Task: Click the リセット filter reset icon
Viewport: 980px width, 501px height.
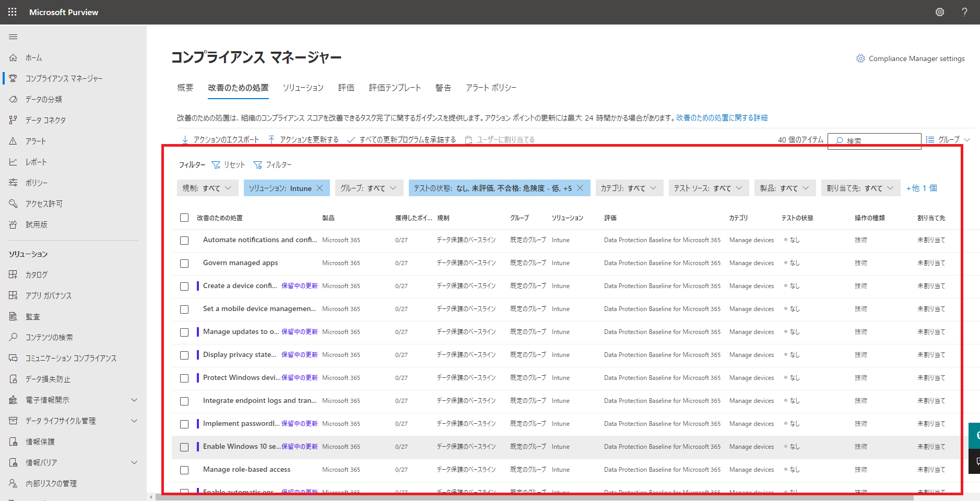Action: (216, 165)
